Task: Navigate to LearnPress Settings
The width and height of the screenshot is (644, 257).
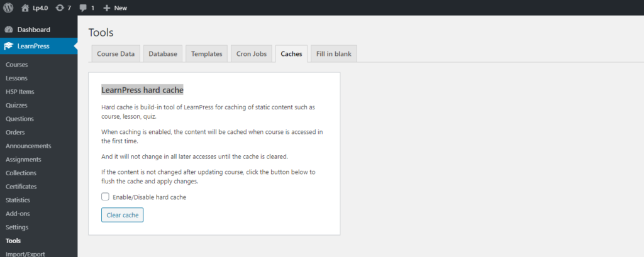Action: [x=17, y=227]
